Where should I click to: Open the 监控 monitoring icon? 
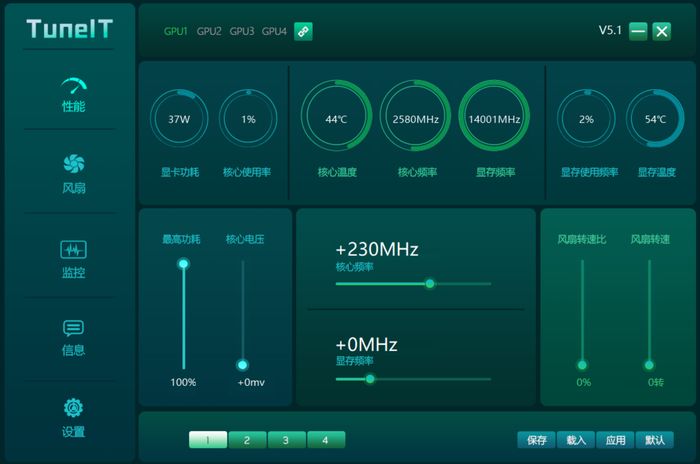point(74,249)
